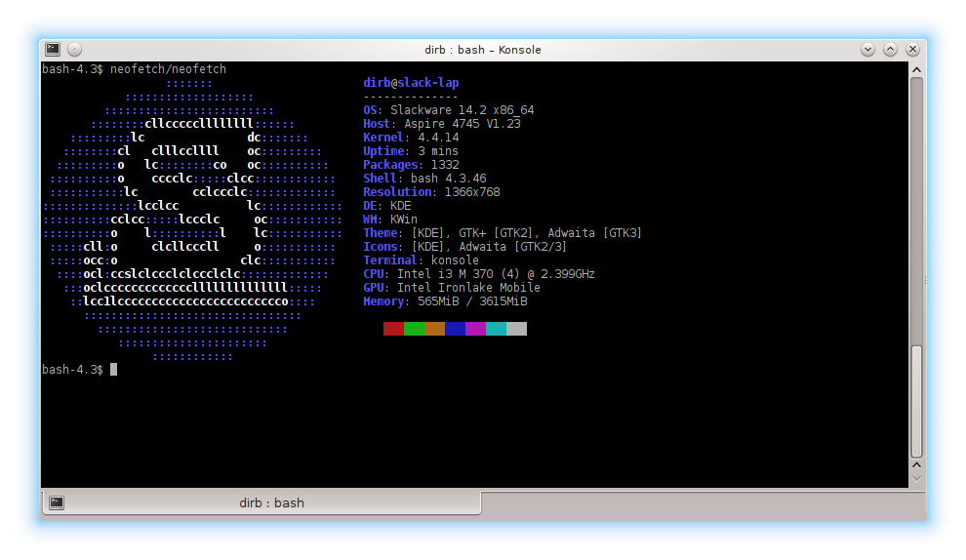Toggle the on-all-desktops pin button
The image size is (966, 560).
click(x=75, y=49)
